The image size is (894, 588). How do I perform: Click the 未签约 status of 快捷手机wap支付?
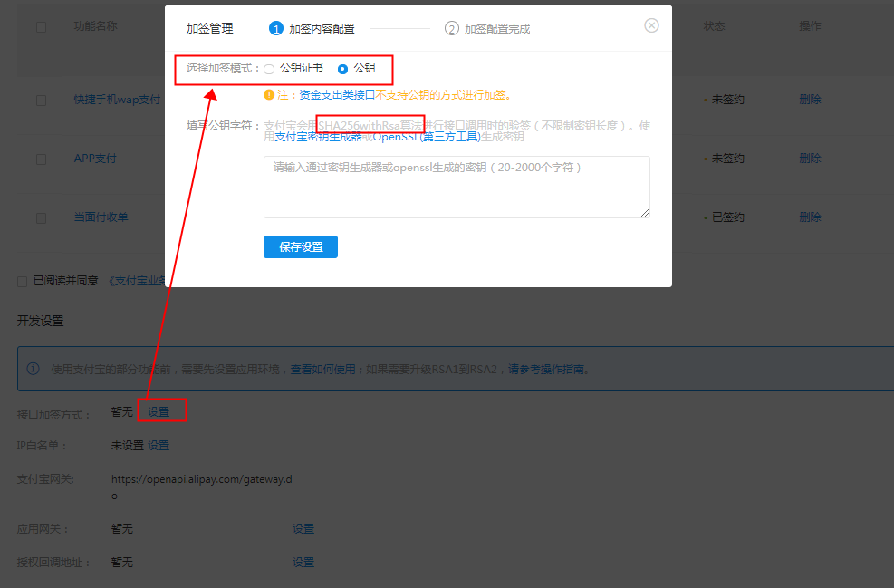727,100
